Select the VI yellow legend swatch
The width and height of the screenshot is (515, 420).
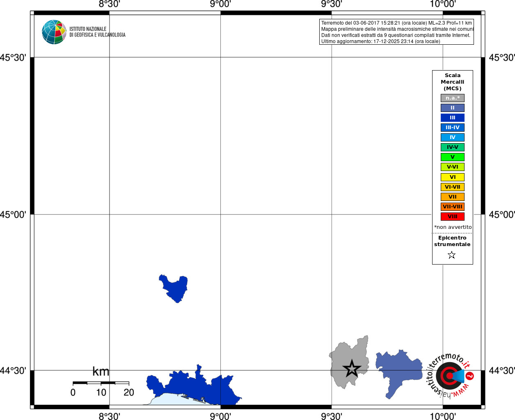point(453,177)
